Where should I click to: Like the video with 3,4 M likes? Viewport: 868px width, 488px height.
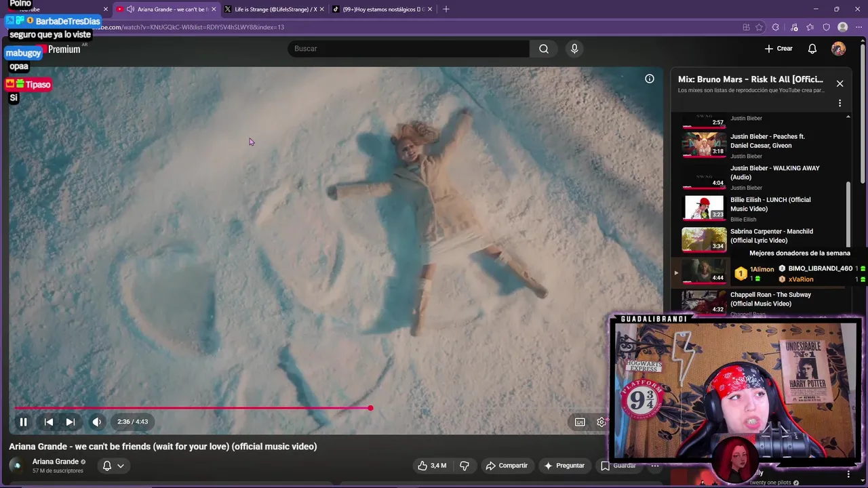[432, 466]
